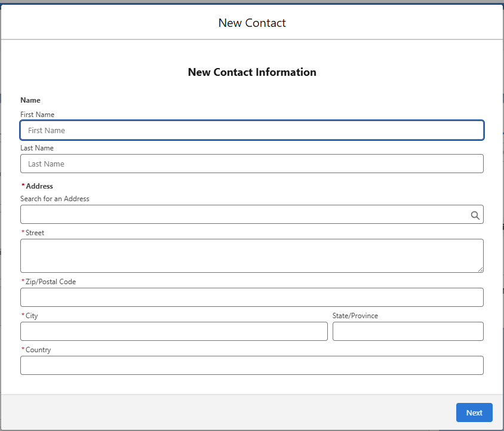
Task: Click the bold 'Name' section label
Action: click(30, 100)
